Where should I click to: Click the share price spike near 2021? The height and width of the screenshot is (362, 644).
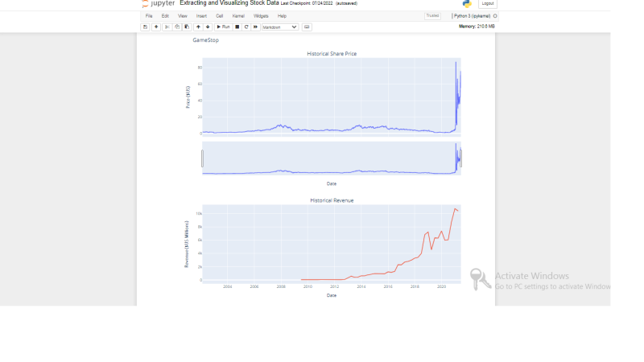tap(456, 63)
